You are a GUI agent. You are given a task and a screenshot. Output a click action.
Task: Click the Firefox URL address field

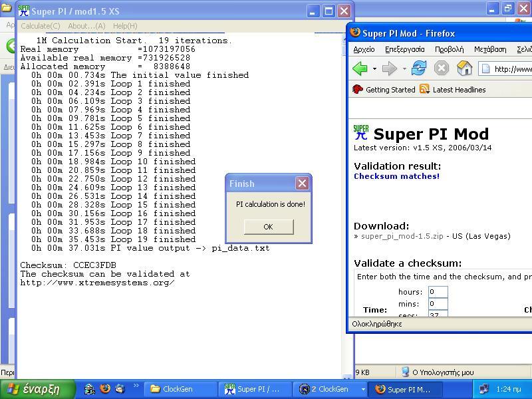pos(505,69)
